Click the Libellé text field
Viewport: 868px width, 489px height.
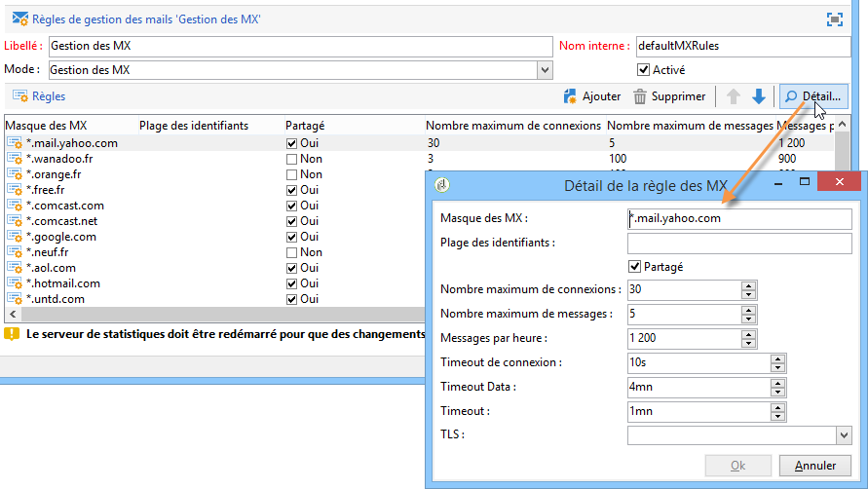[x=301, y=46]
